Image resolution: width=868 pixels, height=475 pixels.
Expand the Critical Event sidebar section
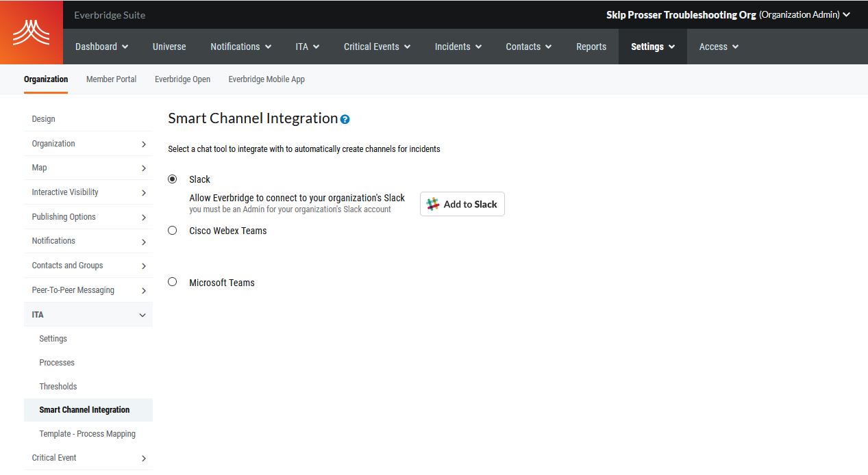(88, 458)
